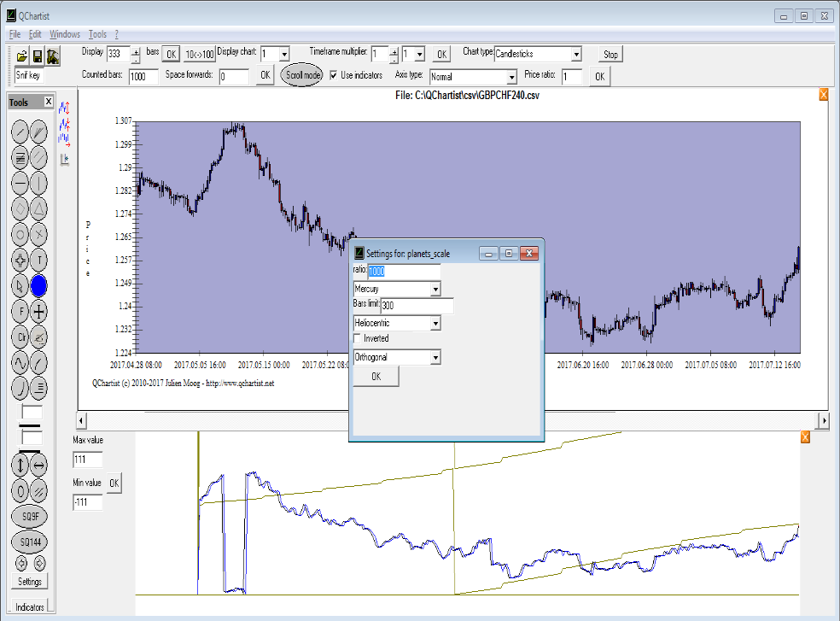Open the Axis type Normal dropdown
The image size is (840, 621).
(x=511, y=77)
